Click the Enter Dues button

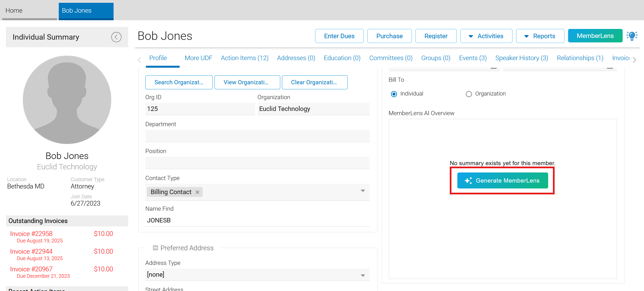(x=339, y=36)
